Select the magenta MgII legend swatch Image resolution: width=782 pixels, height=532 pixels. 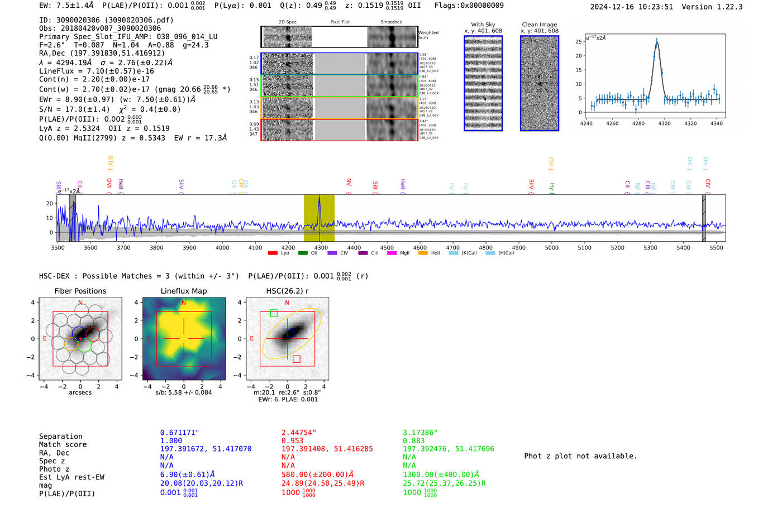pos(391,253)
